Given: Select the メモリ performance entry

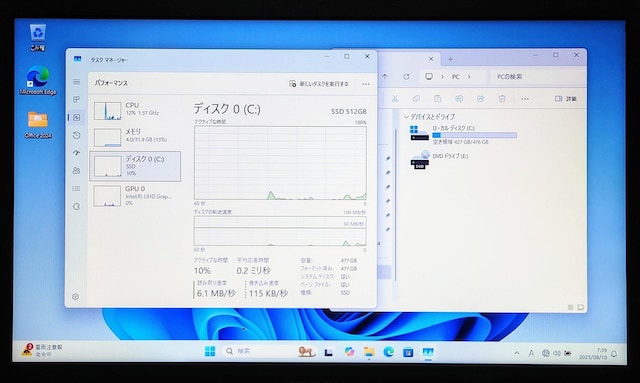Looking at the screenshot, I should point(135,137).
